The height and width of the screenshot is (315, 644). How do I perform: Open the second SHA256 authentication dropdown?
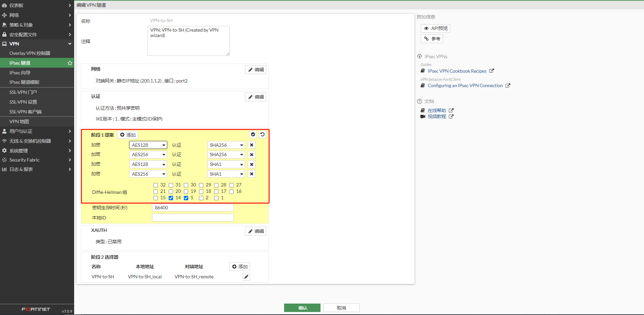click(x=226, y=154)
